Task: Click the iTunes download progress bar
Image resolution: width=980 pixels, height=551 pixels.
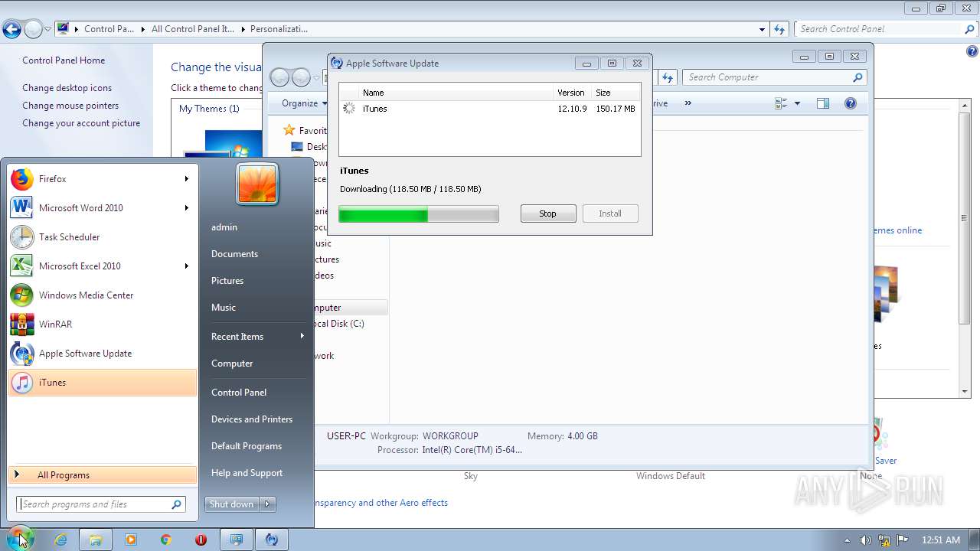Action: 419,214
